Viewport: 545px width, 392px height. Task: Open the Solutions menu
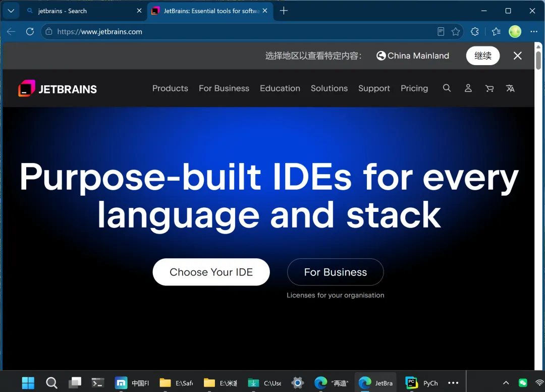(329, 88)
